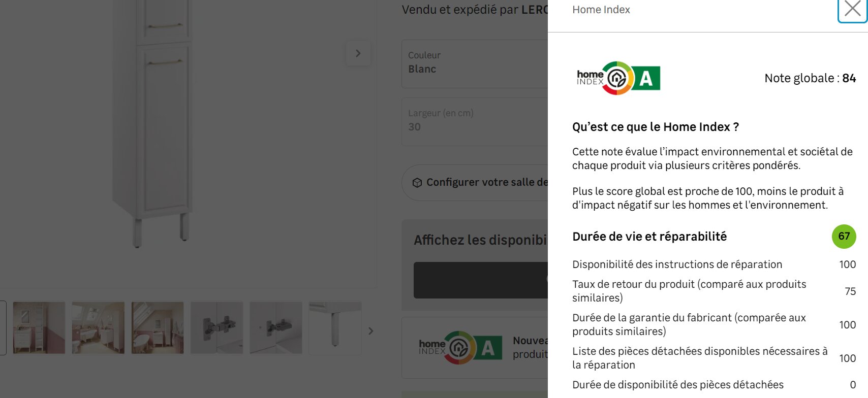868x398 pixels.
Task: Open the Couleur Blanc selector
Action: [x=475, y=63]
